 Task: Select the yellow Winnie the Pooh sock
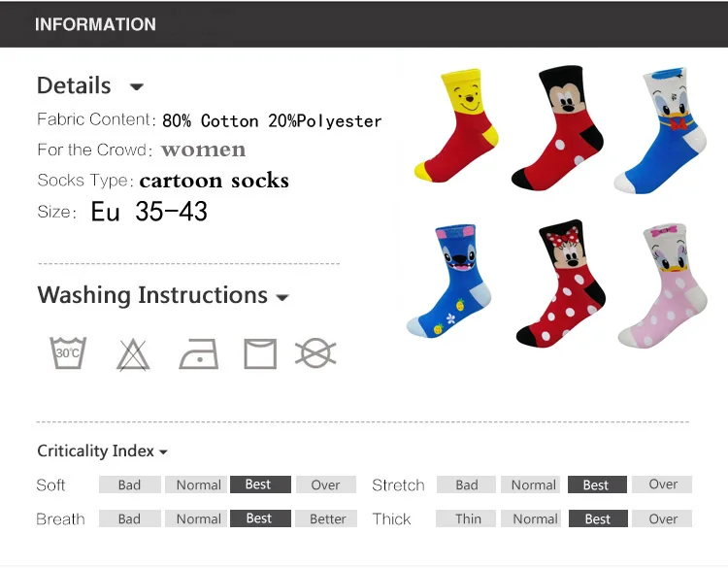pyautogui.click(x=457, y=125)
